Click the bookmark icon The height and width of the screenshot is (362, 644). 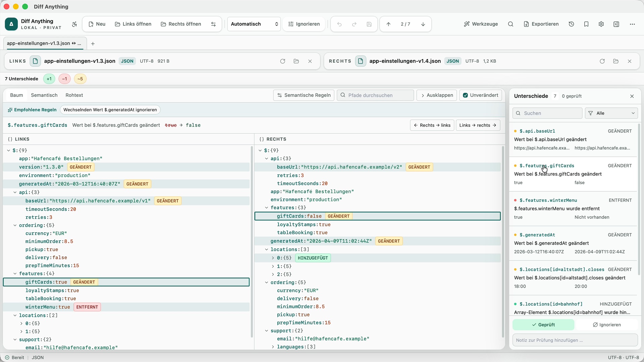point(586,24)
